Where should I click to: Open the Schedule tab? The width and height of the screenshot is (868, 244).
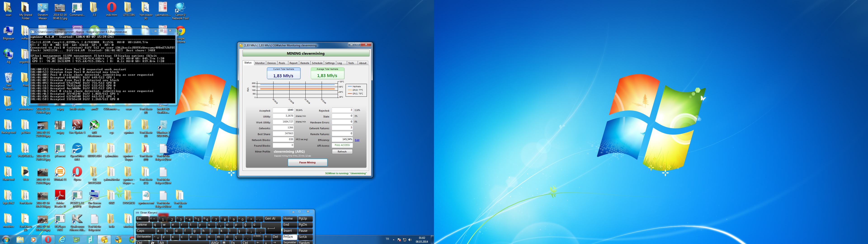(317, 63)
